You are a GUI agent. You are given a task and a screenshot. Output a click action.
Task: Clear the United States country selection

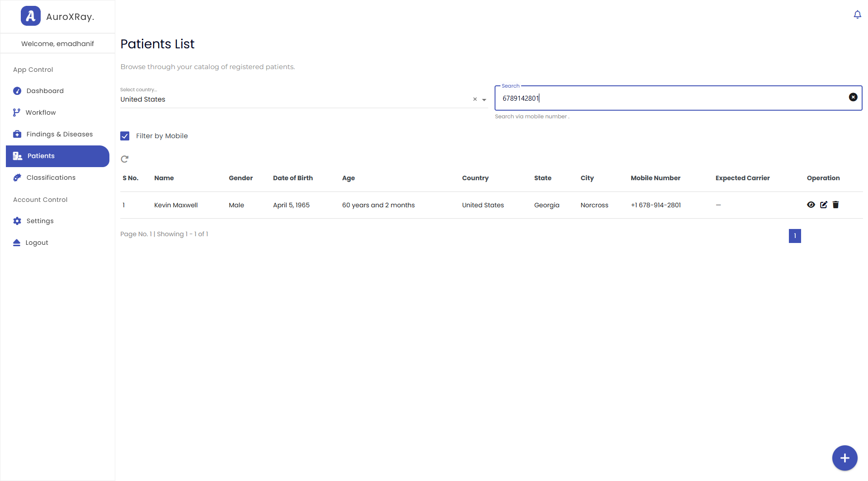click(x=475, y=99)
